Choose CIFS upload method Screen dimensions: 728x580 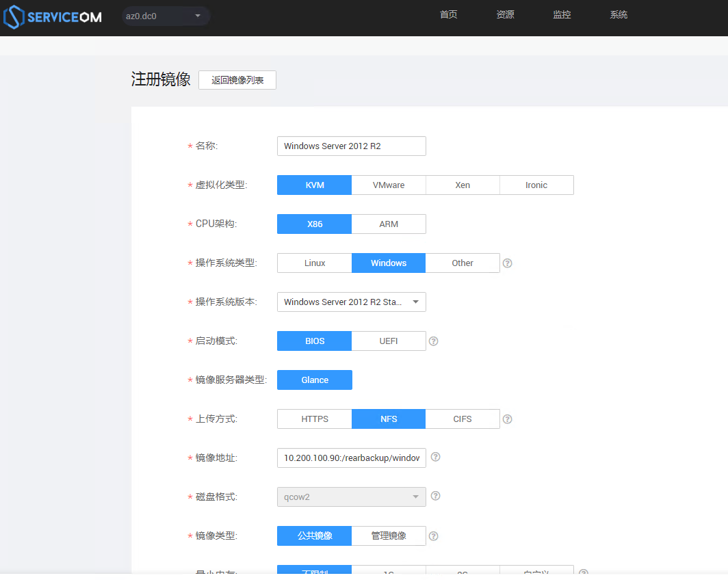point(463,419)
